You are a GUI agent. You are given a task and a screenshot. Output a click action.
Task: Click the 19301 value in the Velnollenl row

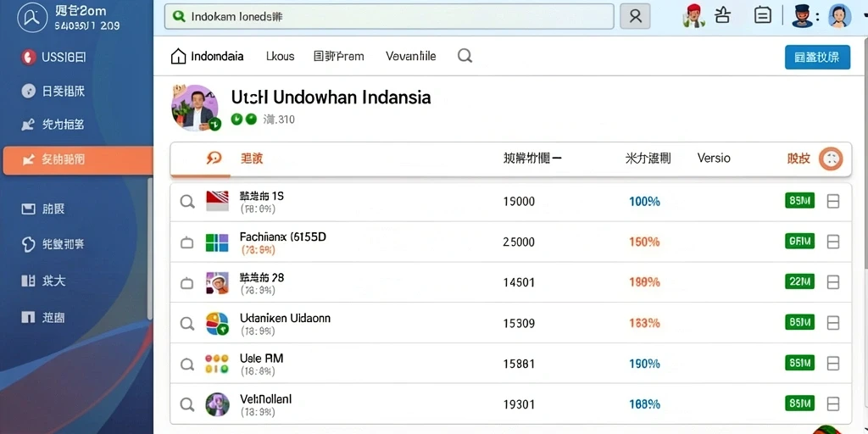(x=519, y=404)
